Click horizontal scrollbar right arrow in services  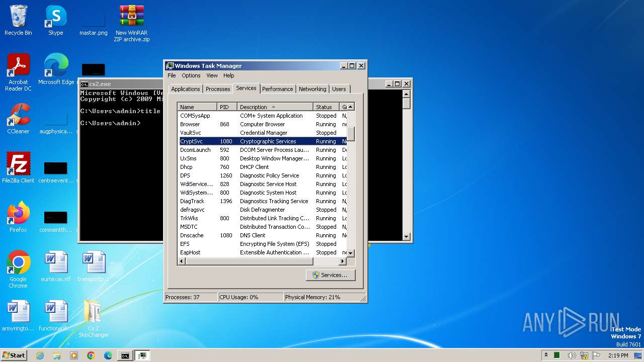point(343,261)
